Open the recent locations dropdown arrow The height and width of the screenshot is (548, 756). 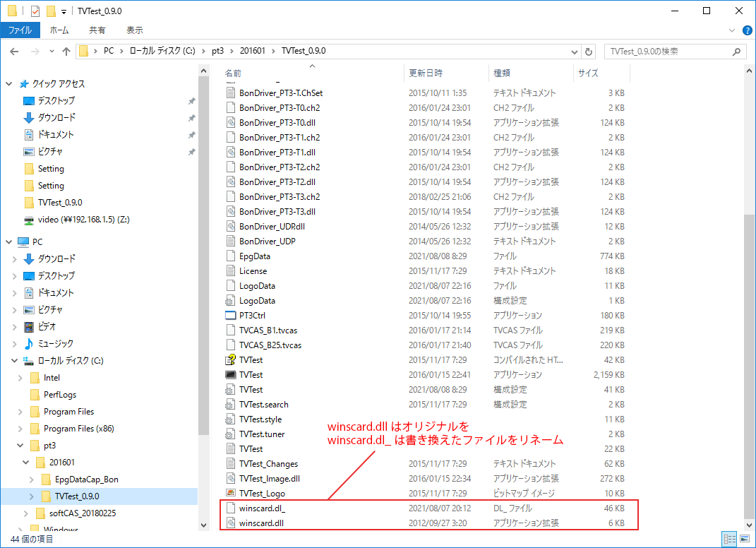pos(52,51)
